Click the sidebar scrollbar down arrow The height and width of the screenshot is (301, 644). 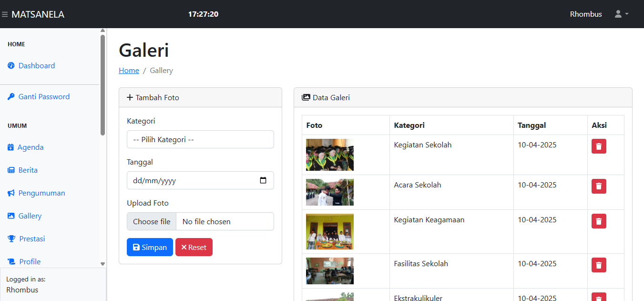pyautogui.click(x=102, y=264)
